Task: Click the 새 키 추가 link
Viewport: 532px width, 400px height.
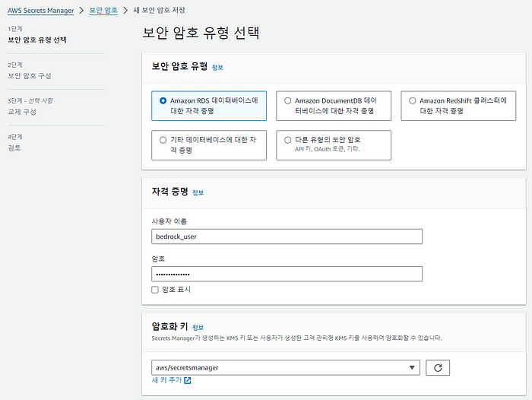Action: 167,380
